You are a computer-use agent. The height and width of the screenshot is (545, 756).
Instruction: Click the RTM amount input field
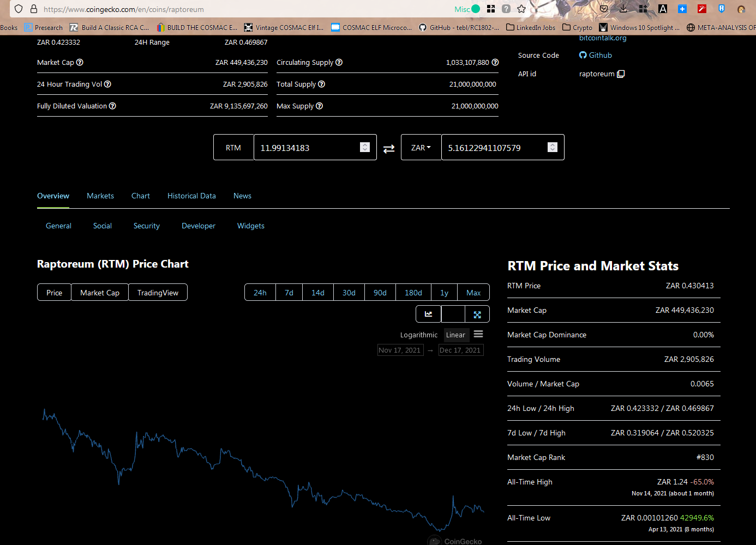(x=315, y=147)
